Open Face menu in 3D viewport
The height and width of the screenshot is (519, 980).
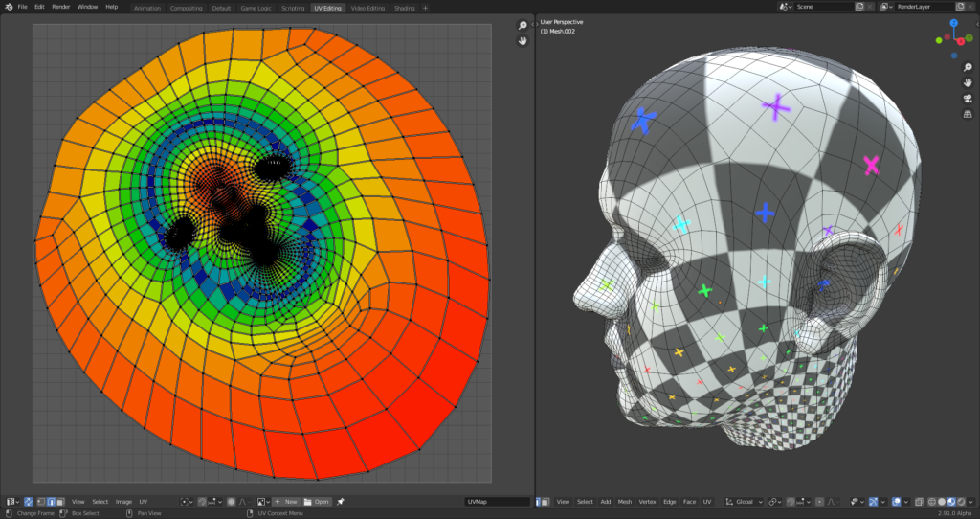689,502
